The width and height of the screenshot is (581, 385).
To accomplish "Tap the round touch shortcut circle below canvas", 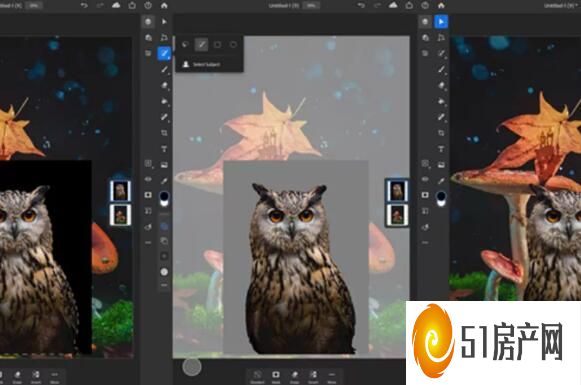I will (x=192, y=366).
